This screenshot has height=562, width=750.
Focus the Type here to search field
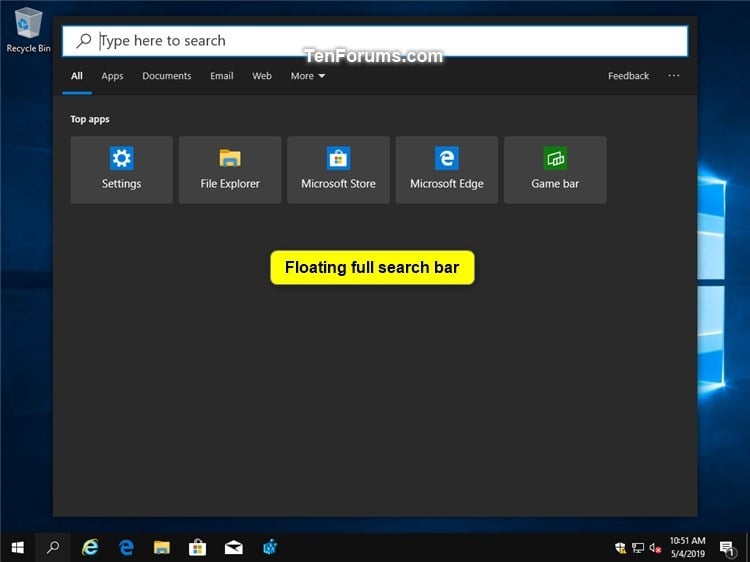pyautogui.click(x=375, y=41)
